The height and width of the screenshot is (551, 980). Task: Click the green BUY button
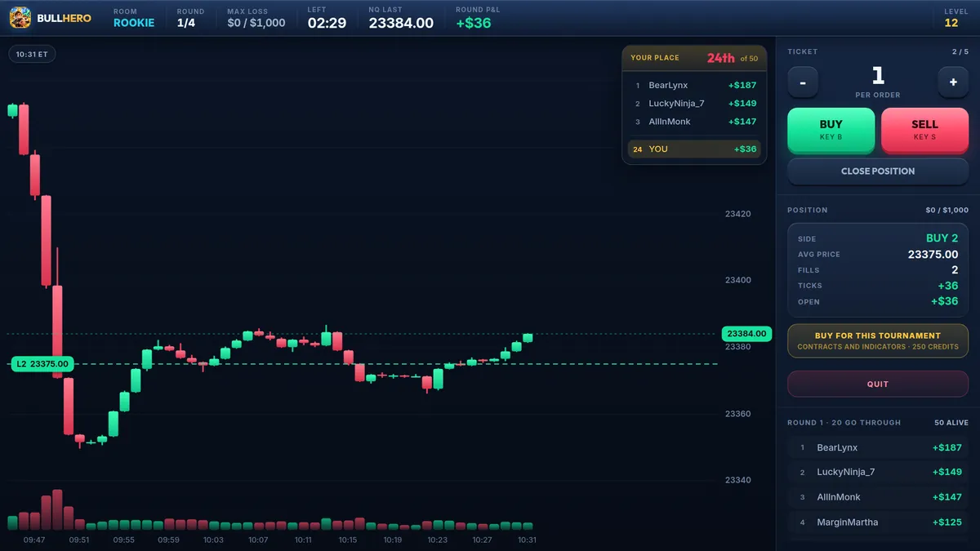click(x=831, y=130)
